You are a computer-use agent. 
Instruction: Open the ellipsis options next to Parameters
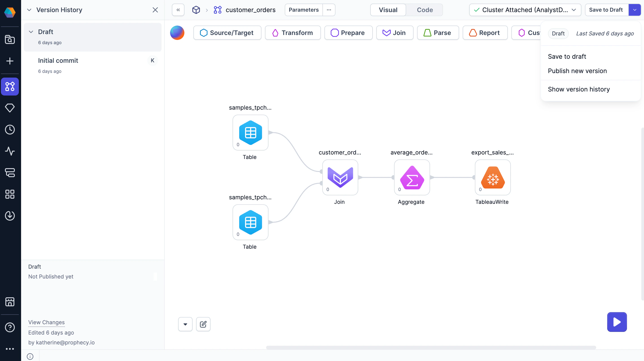(x=329, y=10)
